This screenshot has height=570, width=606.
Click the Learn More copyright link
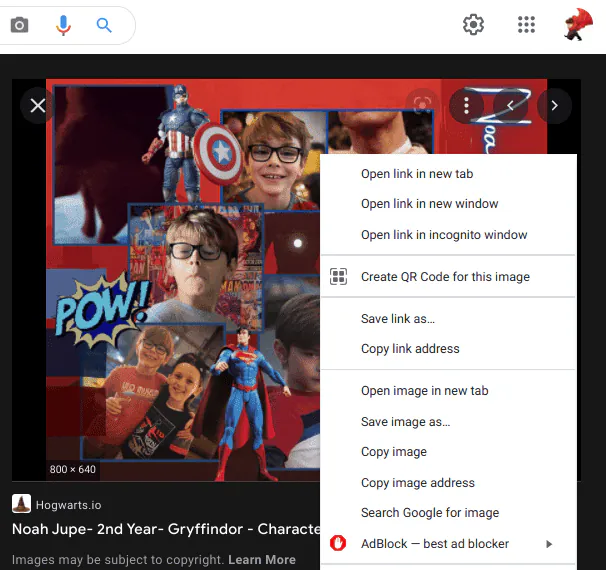pyautogui.click(x=262, y=560)
